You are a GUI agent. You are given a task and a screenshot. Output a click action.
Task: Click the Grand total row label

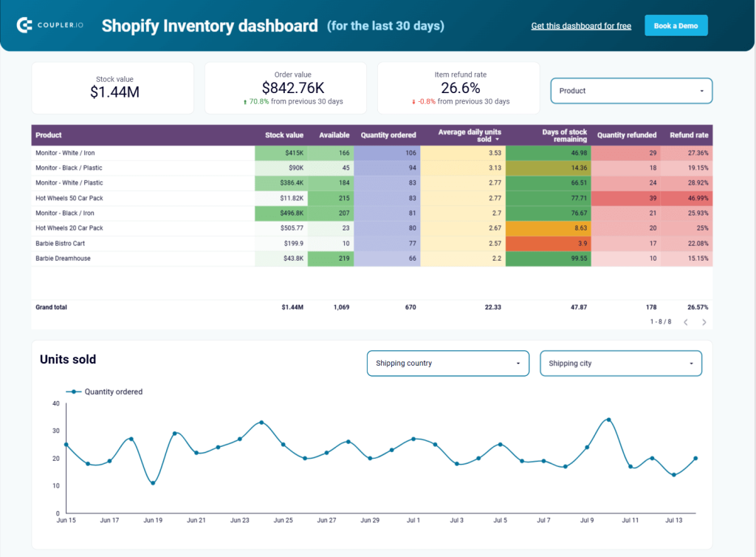tap(51, 307)
